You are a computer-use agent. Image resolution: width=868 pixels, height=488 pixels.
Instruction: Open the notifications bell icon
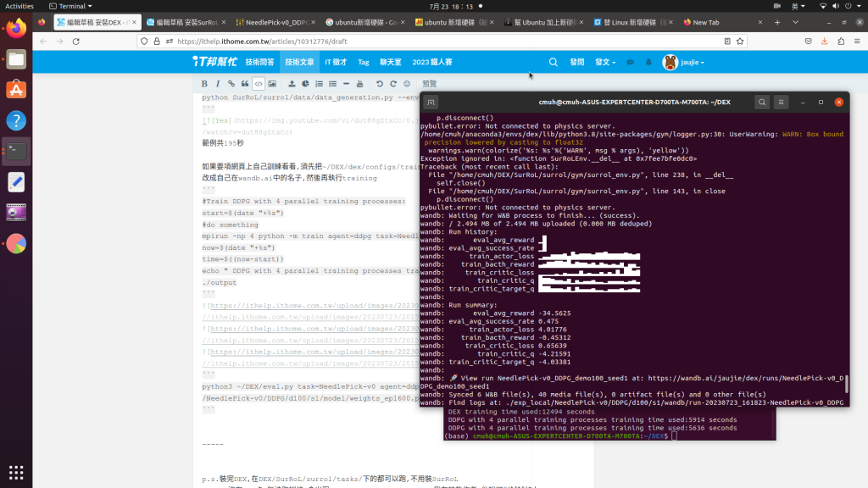click(648, 62)
